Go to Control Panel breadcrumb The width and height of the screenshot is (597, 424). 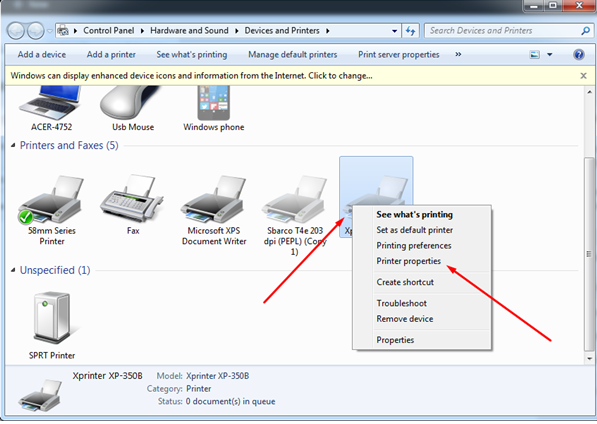pyautogui.click(x=109, y=31)
